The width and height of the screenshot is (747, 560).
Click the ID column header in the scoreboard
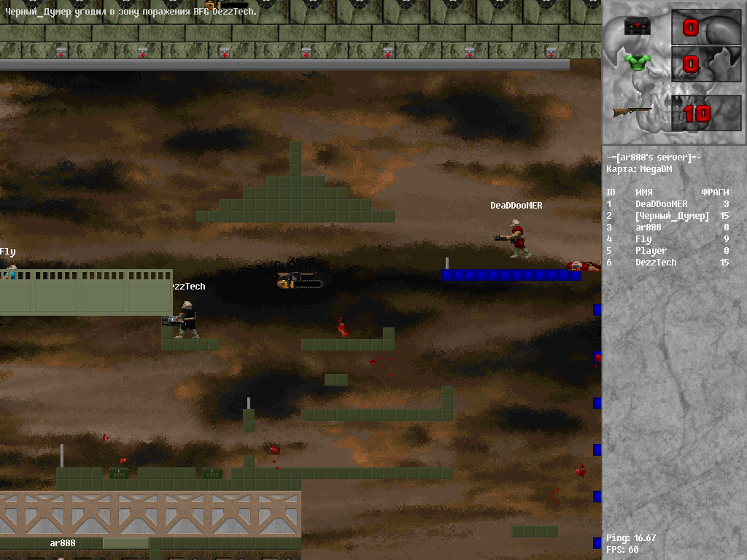pos(611,192)
